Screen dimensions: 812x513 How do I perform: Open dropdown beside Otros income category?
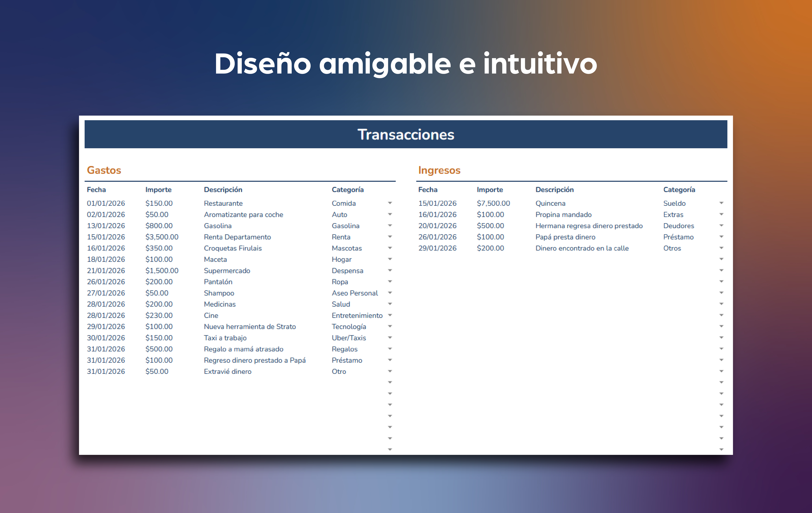[721, 248]
